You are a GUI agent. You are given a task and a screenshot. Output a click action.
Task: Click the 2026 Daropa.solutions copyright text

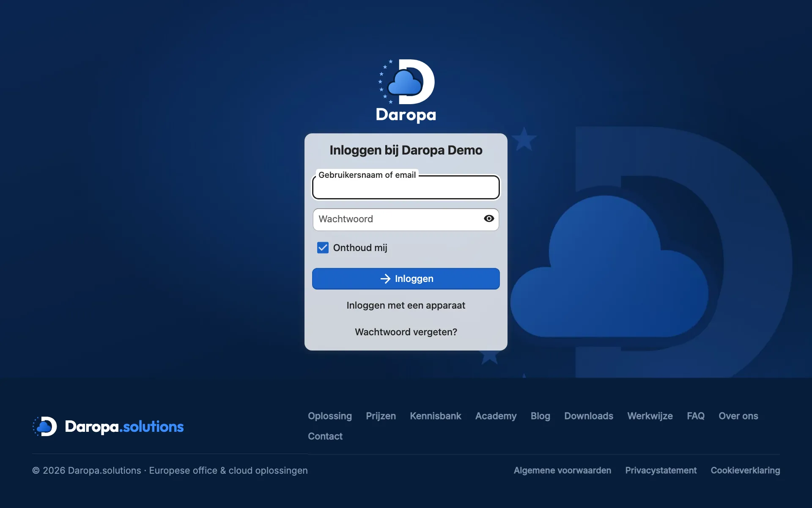(170, 471)
